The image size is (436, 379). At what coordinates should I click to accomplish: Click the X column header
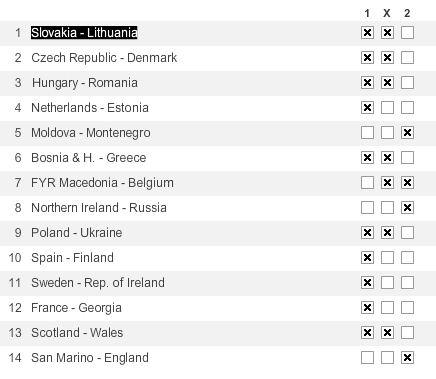point(387,13)
